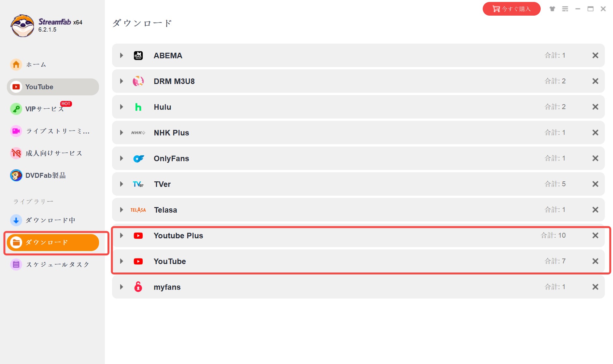Click the YouTube row red icon
Viewport: 613px width, 364px height.
138,261
